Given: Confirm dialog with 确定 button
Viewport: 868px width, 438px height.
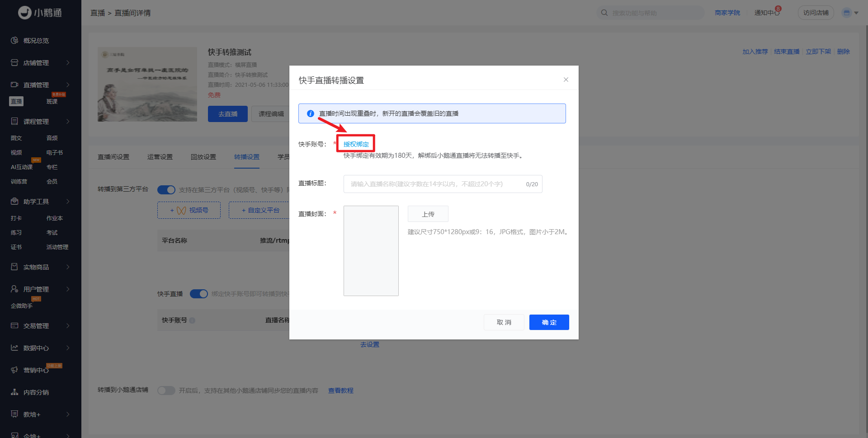Looking at the screenshot, I should point(549,322).
